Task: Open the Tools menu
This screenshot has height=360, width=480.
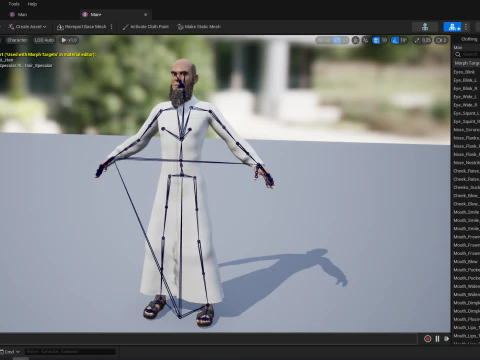Action: pyautogui.click(x=14, y=4)
